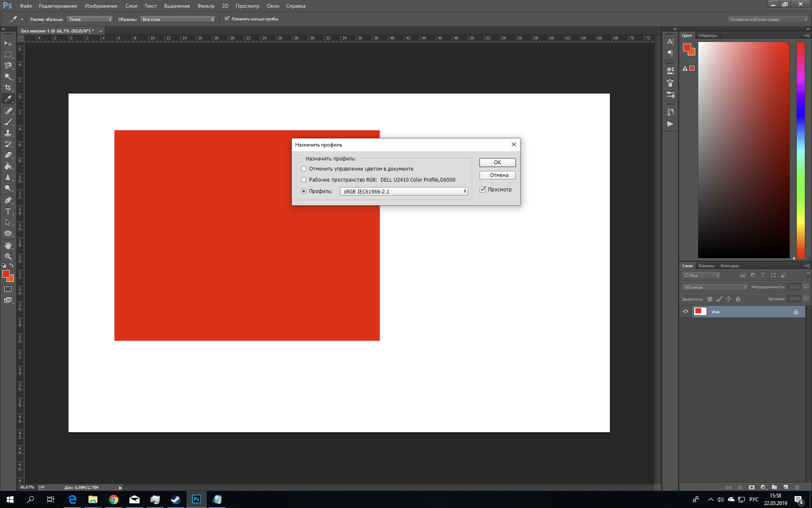Swap foreground and background colors
Image resolution: width=812 pixels, height=508 pixels.
11,265
